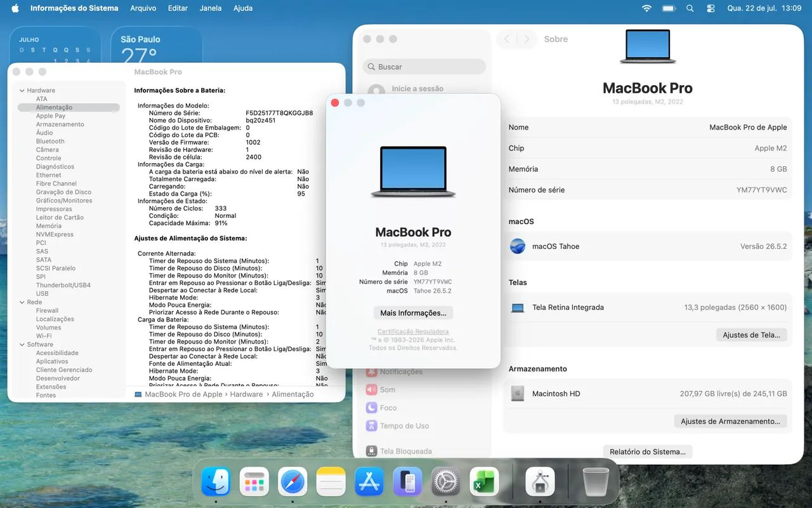Click the System Information icon in Dock

pyautogui.click(x=540, y=482)
